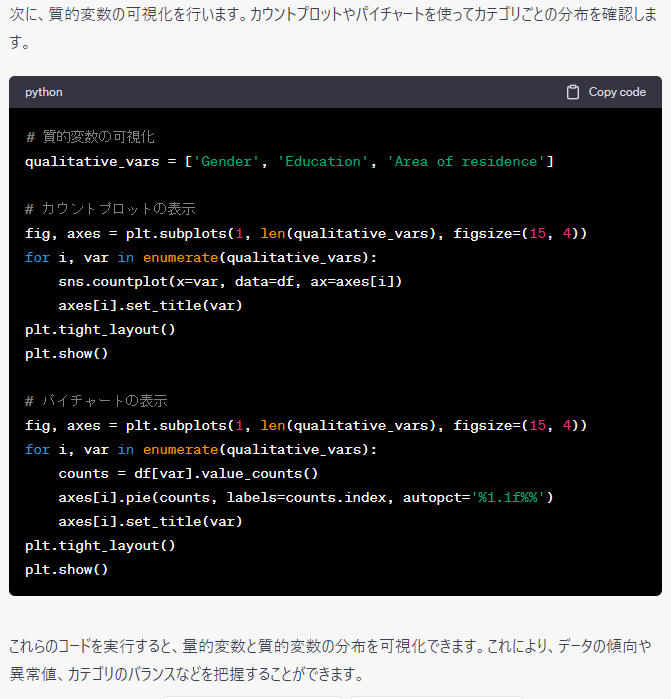Click the first 'enumerate' keyword in code
671x699 pixels.
click(x=180, y=257)
